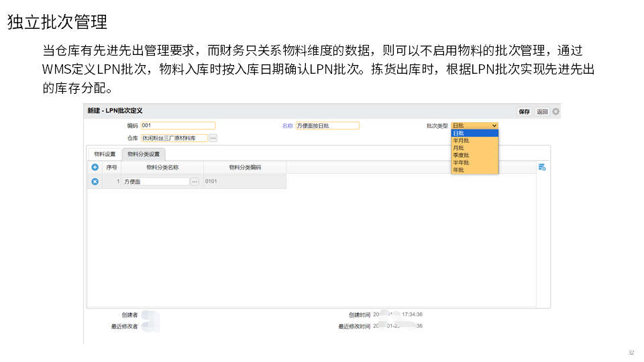
Task: Click the 仓库 input field
Action: click(174, 138)
